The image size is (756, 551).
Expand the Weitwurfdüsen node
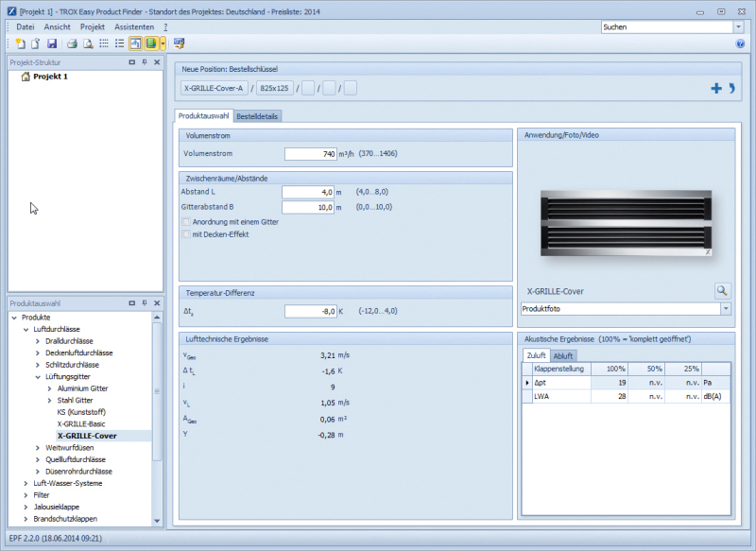coord(38,448)
